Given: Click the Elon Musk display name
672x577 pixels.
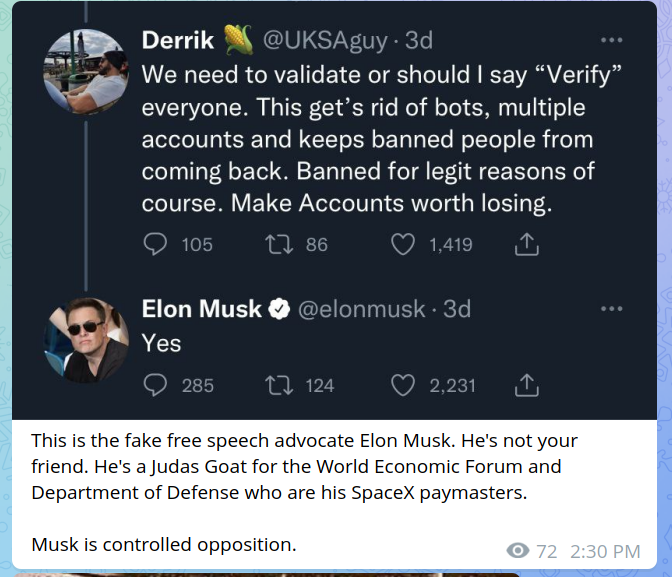Looking at the screenshot, I should pyautogui.click(x=201, y=309).
